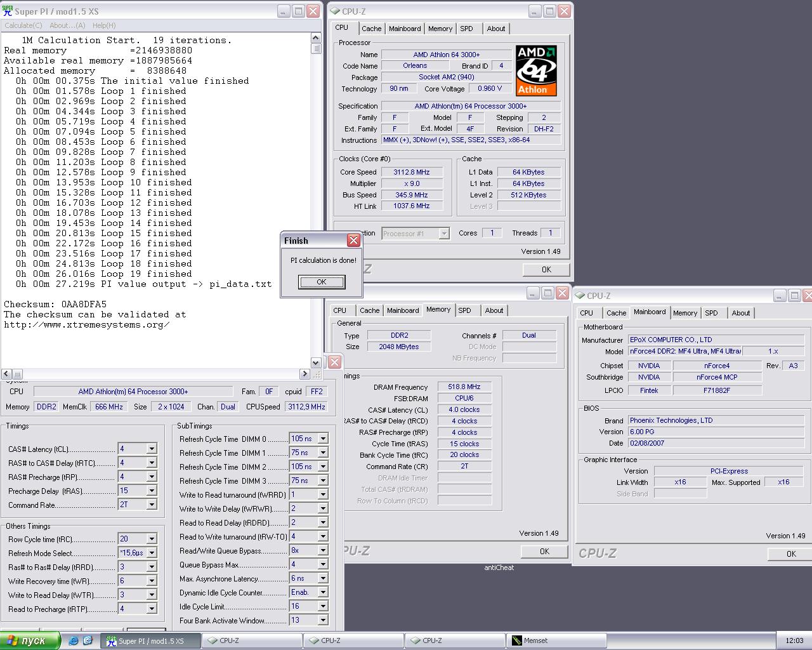Open CPU tab in CPU-Z Mainboard window
Screen dimensions: 812x650
point(587,313)
